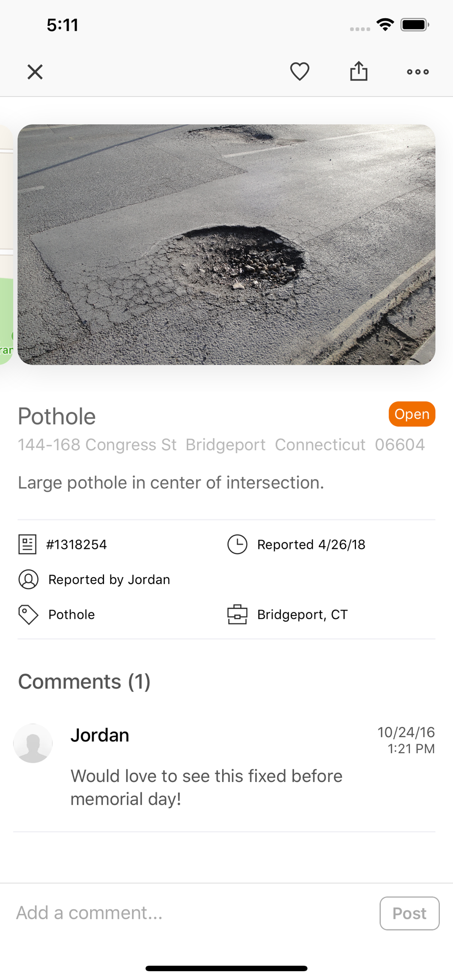Tap the Post button
453x980 pixels.
click(x=409, y=913)
